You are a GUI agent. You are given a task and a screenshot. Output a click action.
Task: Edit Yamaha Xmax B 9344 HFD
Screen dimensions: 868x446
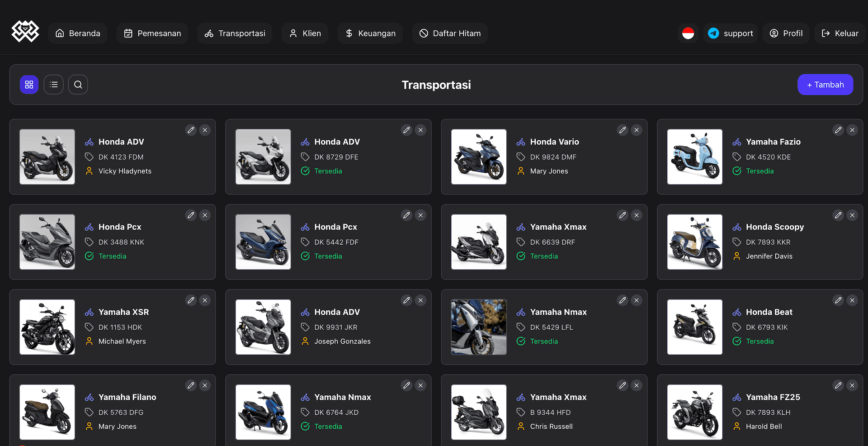click(623, 385)
